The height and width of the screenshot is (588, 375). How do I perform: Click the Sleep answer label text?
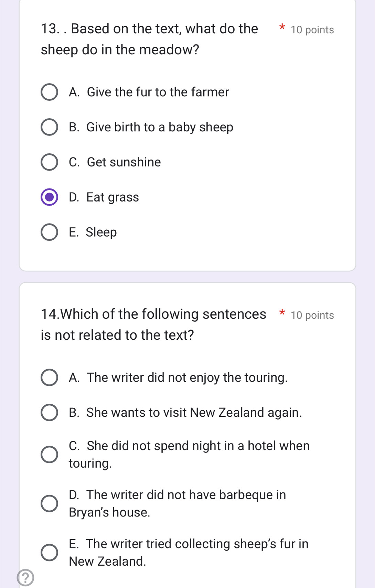[x=93, y=232]
